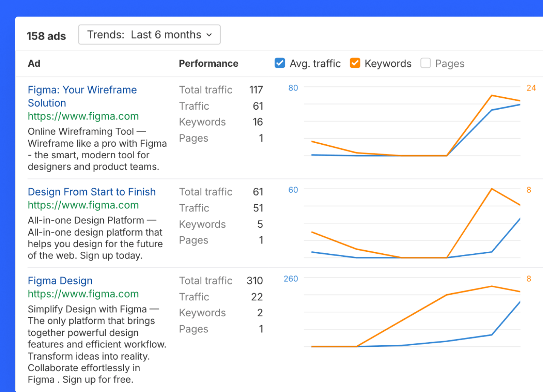Click the figma.com URL under Figma Design
The width and height of the screenshot is (543, 392).
pos(83,294)
